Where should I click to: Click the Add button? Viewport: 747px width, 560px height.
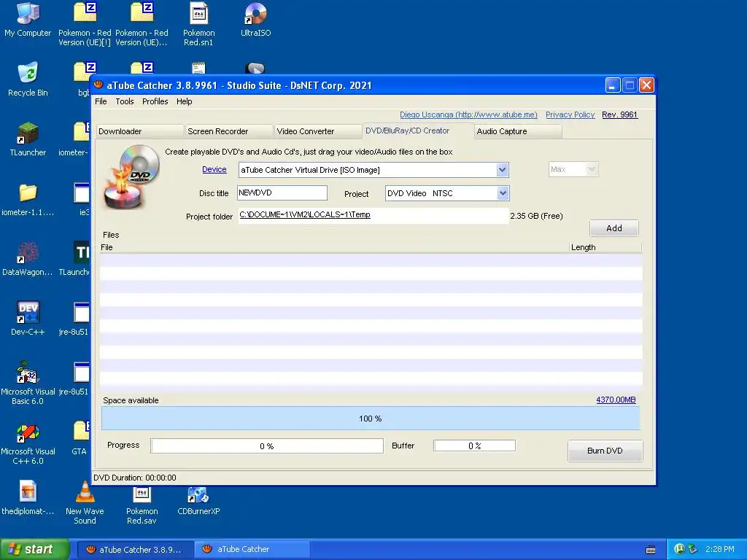(614, 228)
